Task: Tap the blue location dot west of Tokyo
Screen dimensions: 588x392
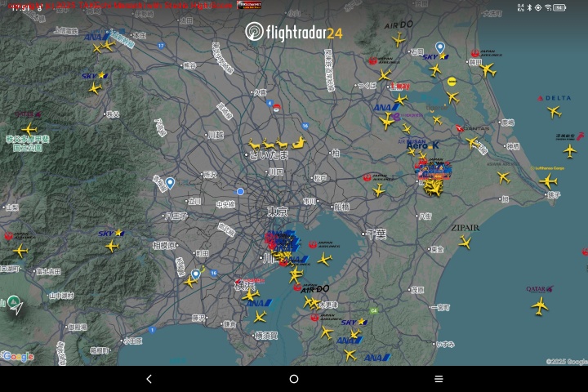Action: click(240, 191)
